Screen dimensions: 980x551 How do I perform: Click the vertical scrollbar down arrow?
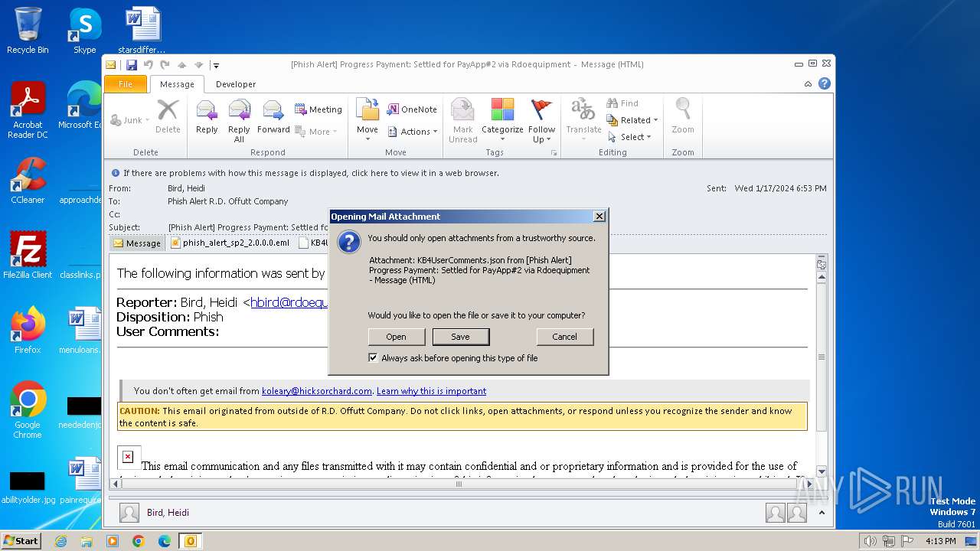click(x=822, y=471)
